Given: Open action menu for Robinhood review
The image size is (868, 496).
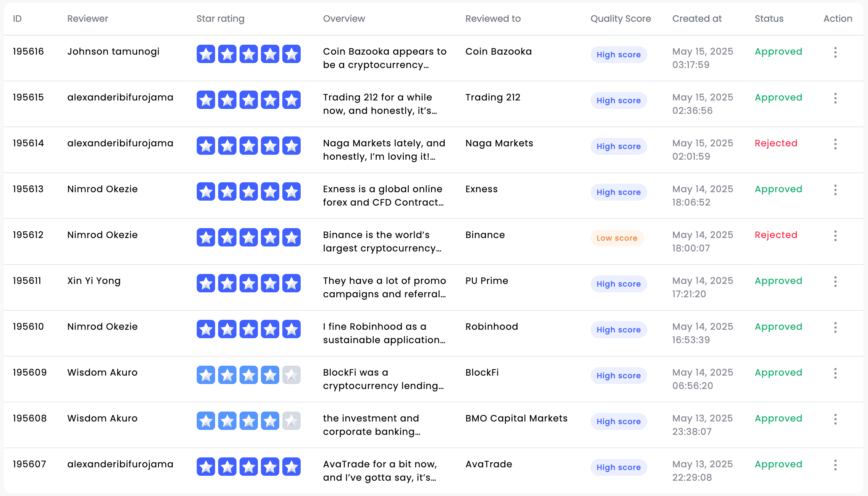Looking at the screenshot, I should pyautogui.click(x=836, y=327).
